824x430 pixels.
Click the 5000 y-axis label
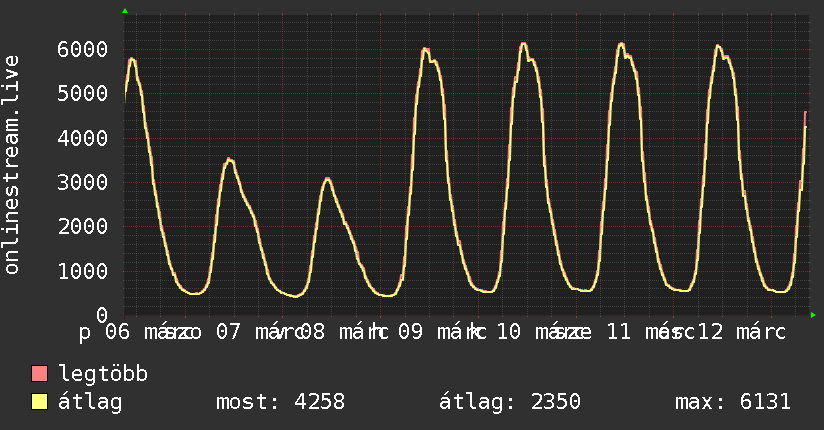(83, 94)
